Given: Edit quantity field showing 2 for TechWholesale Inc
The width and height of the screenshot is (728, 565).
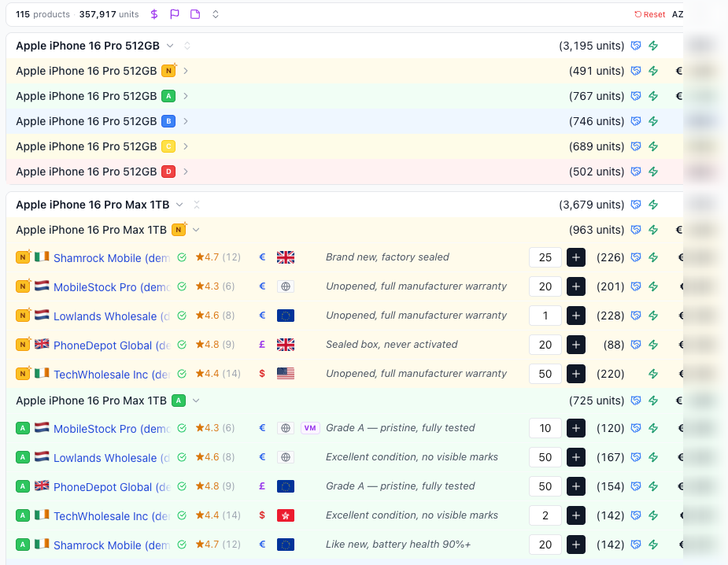Looking at the screenshot, I should (545, 515).
